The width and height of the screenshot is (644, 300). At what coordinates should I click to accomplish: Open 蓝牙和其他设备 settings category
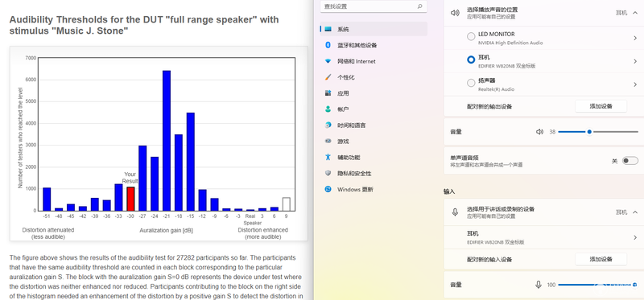pos(374,45)
